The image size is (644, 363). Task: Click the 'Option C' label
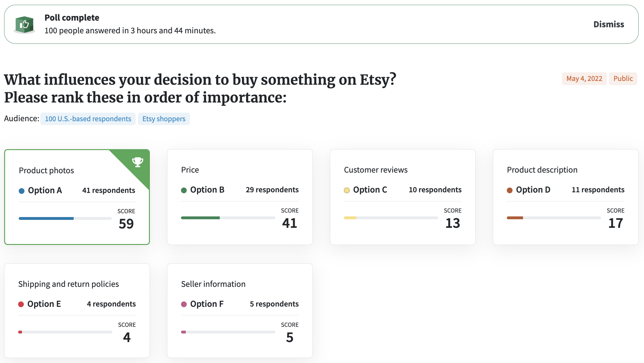tap(370, 190)
